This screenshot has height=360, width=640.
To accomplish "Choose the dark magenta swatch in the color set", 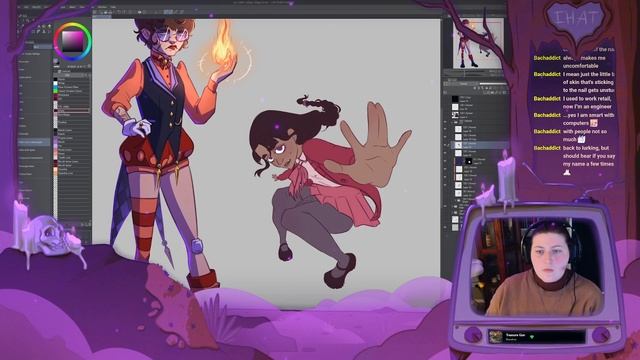I will pyautogui.click(x=56, y=95).
